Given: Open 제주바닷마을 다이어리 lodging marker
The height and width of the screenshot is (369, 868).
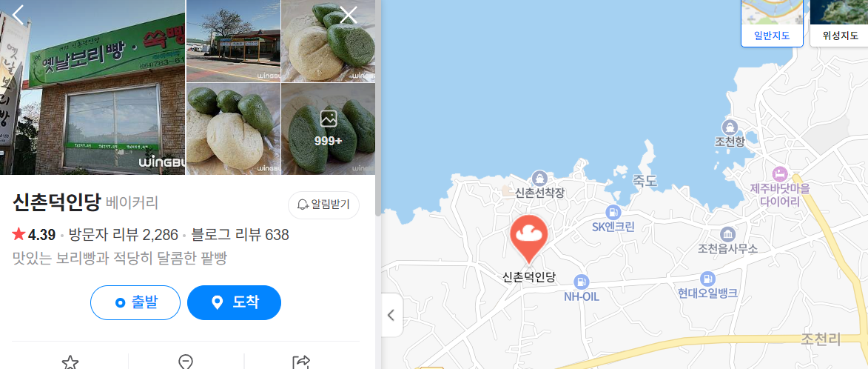Looking at the screenshot, I should coord(780,173).
